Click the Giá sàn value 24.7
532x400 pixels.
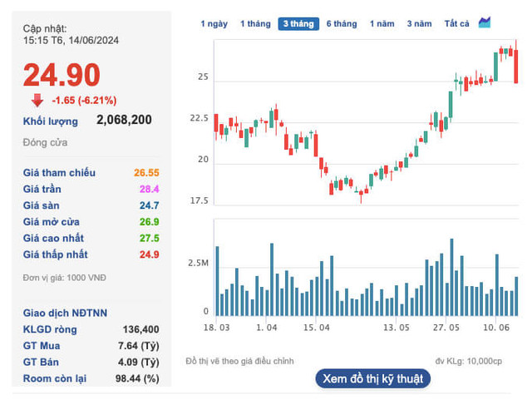[149, 205]
